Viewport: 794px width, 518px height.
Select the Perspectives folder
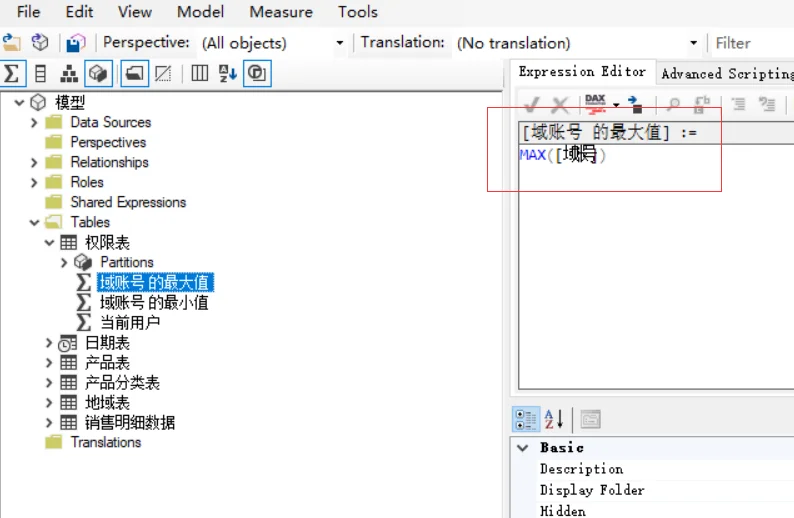click(x=108, y=142)
